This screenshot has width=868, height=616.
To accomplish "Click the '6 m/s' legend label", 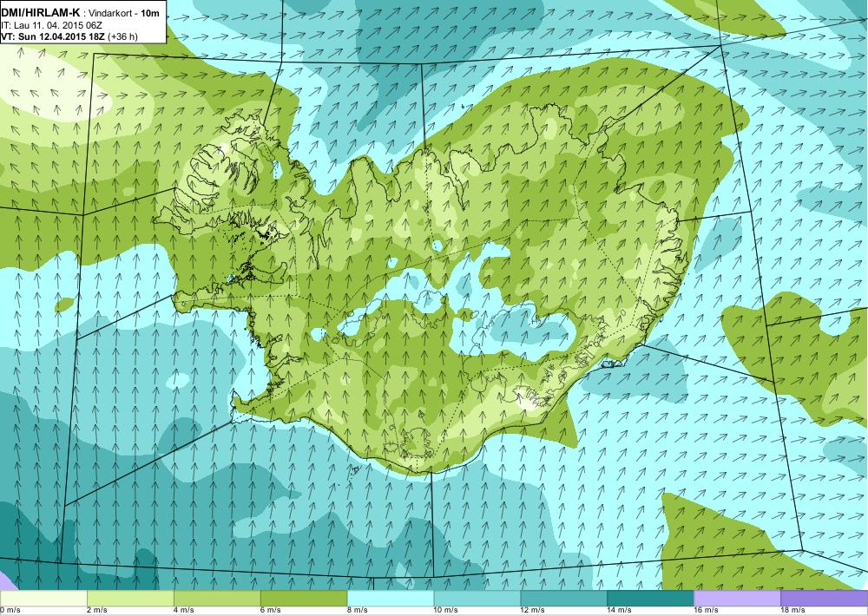I will point(271,611).
